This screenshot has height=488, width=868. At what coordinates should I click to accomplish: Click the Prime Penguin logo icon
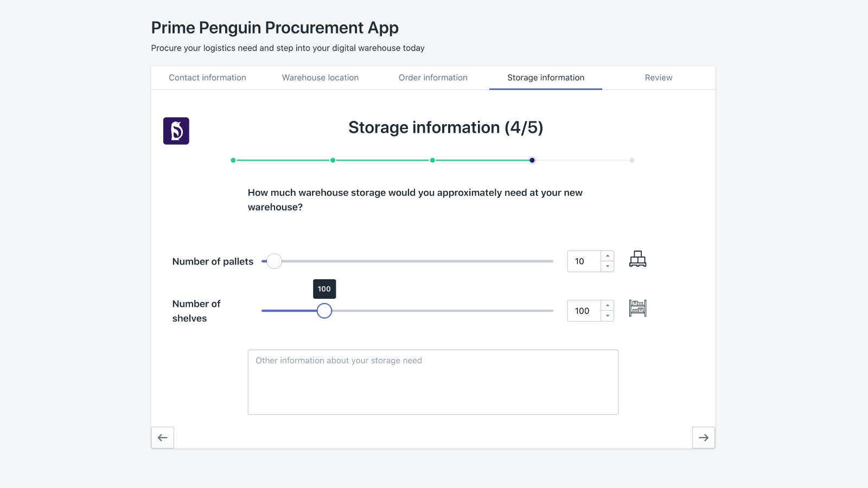tap(176, 131)
